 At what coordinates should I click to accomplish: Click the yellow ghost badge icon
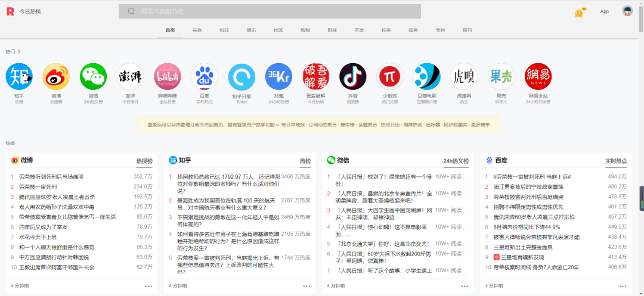(x=579, y=13)
